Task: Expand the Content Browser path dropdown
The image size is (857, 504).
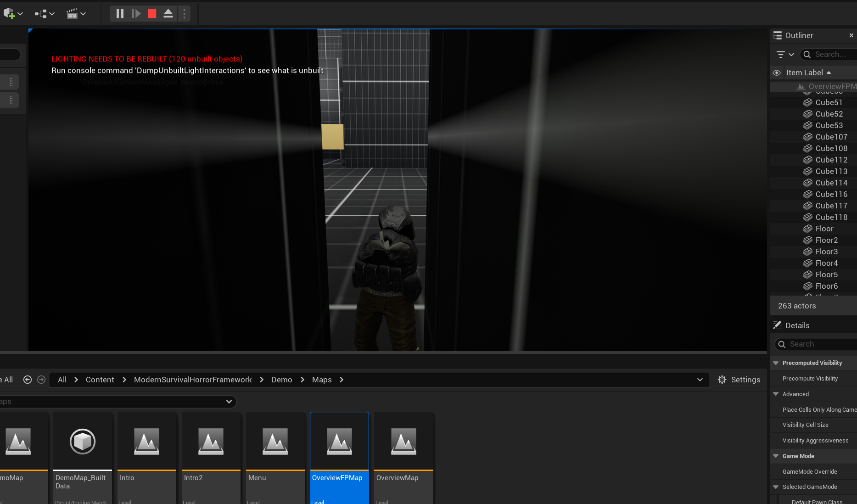Action: point(700,380)
